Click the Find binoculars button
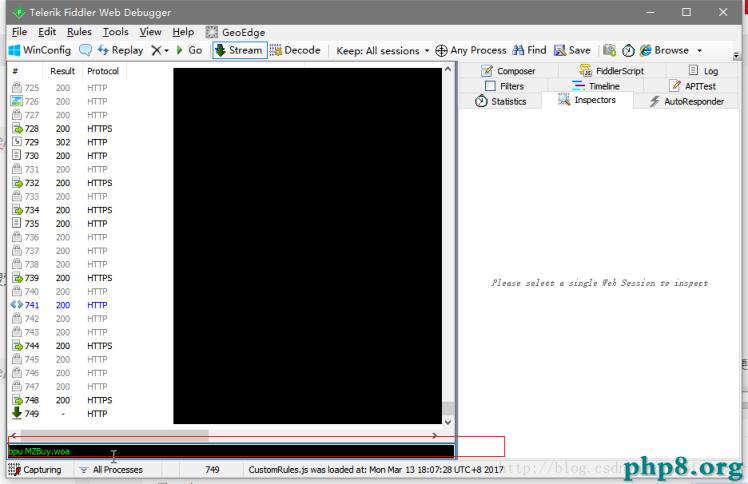This screenshot has width=748, height=484. tap(529, 50)
